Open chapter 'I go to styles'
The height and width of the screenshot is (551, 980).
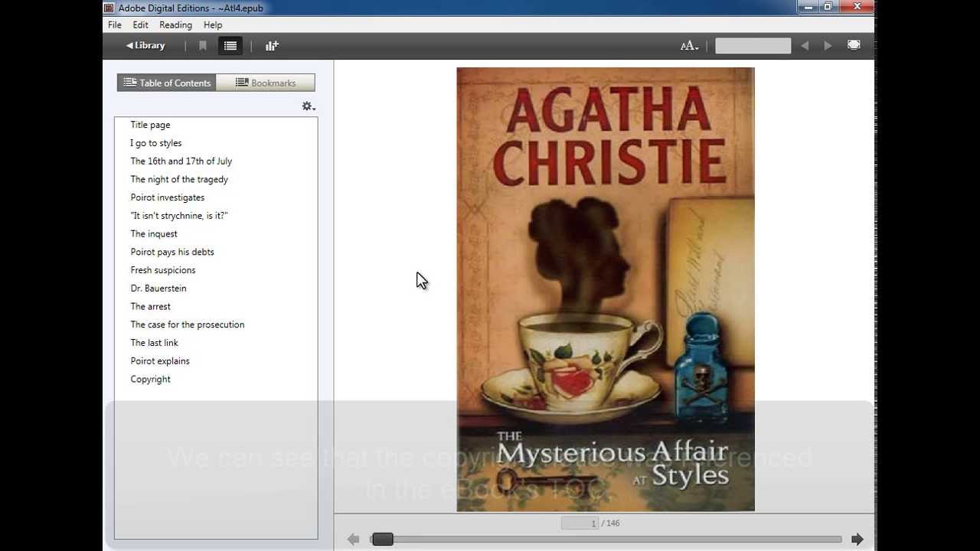click(x=156, y=143)
